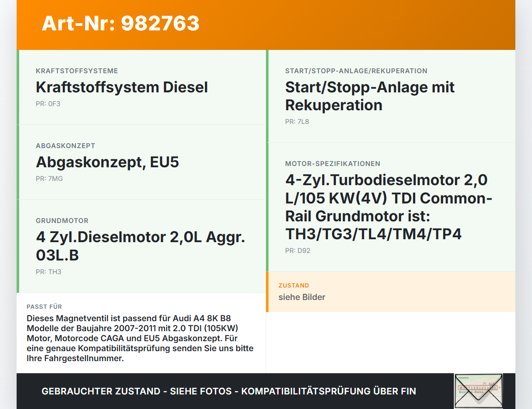Image resolution: width=532 pixels, height=409 pixels.
Task: Click the GEBRAUCHTER ZUSTAND footer banner
Action: [229, 391]
